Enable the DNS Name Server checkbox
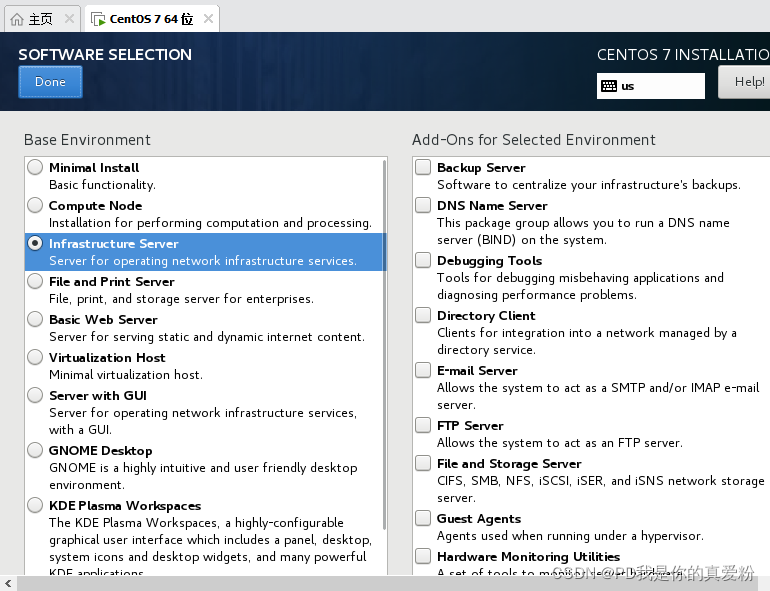 coord(423,205)
